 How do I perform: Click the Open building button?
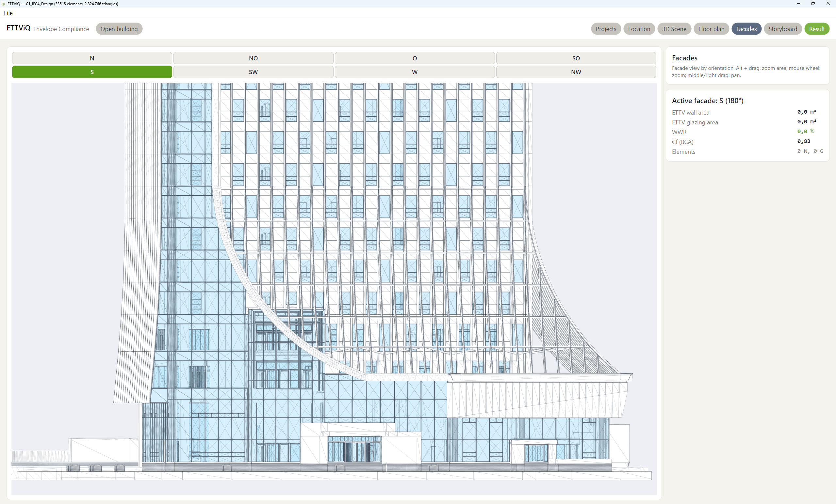(119, 29)
